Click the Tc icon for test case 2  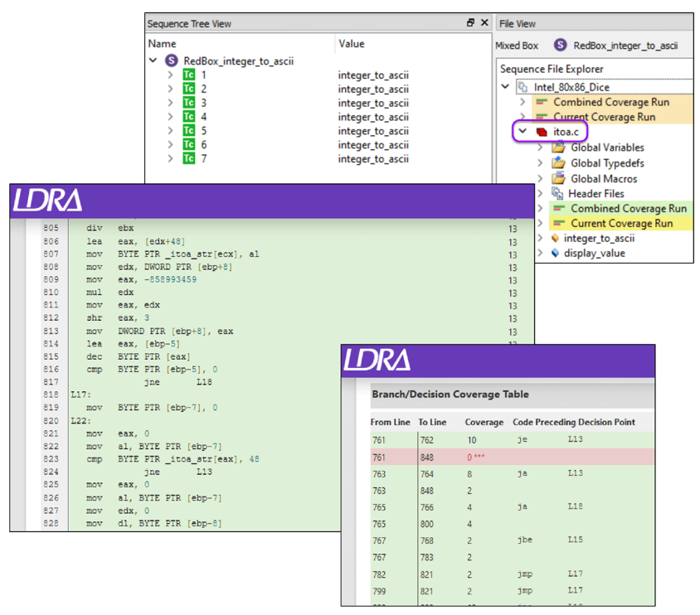point(189,89)
